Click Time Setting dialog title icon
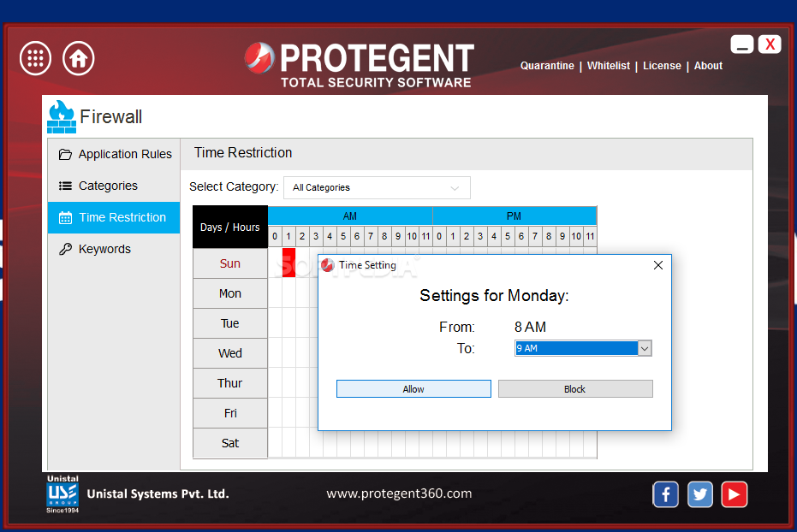Viewport: 797px width, 532px height. click(328, 265)
